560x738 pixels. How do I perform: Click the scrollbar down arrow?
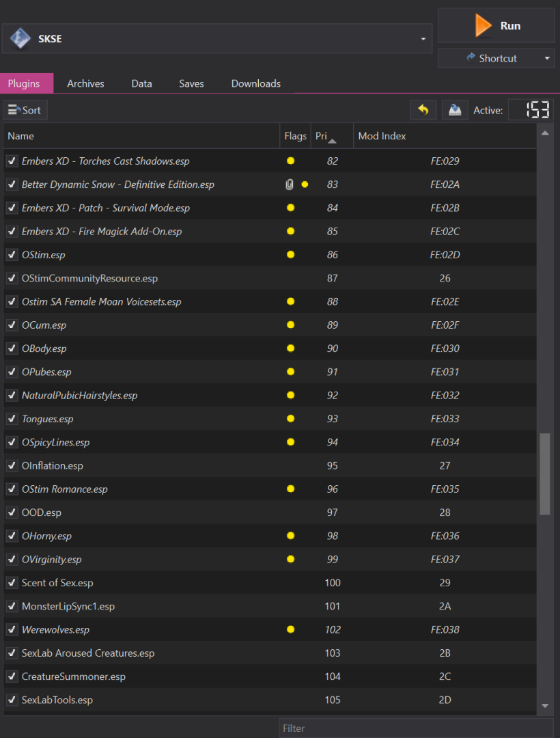[545, 705]
